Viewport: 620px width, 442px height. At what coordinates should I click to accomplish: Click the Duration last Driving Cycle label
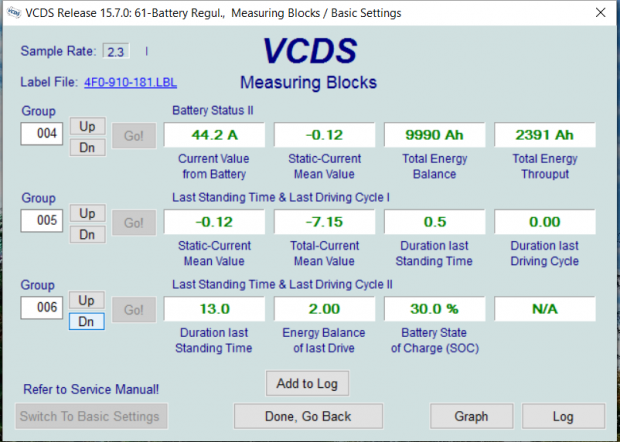(x=544, y=253)
